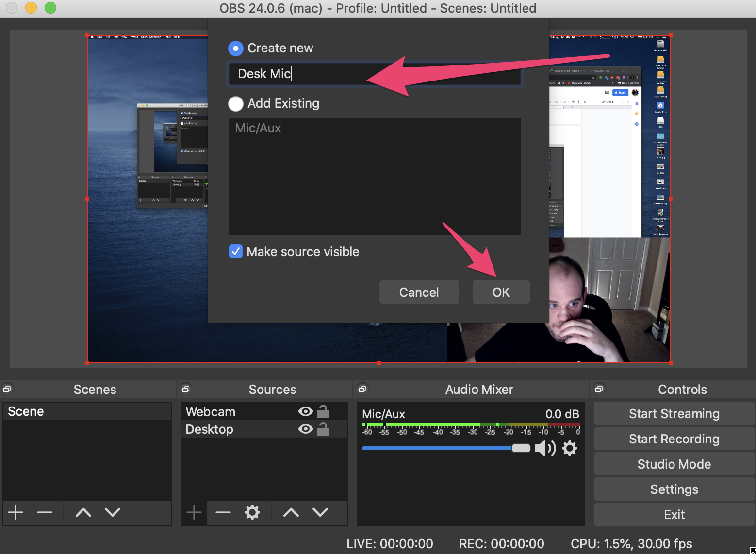756x554 pixels.
Task: Mute Mic/Aux using the speaker icon
Action: (545, 448)
